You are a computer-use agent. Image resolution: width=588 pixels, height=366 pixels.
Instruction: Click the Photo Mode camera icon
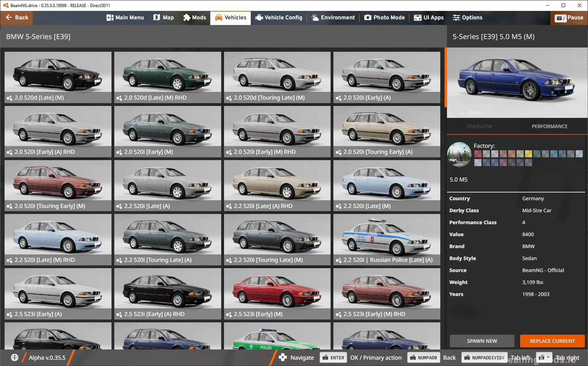pos(367,18)
